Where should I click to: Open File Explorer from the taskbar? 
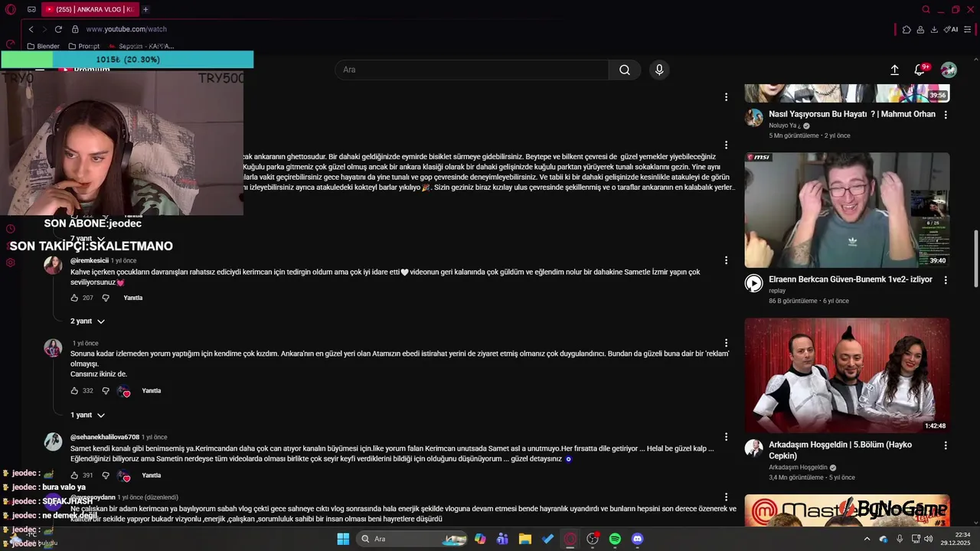pyautogui.click(x=524, y=539)
